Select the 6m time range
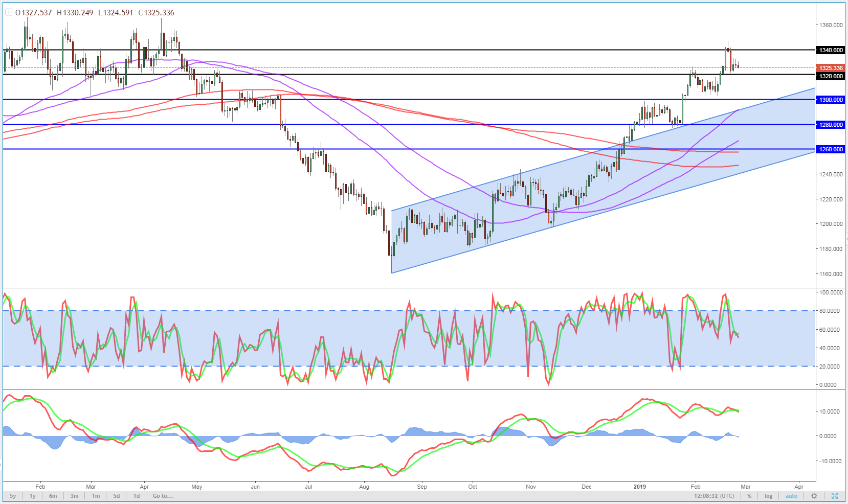The image size is (848, 504). [53, 496]
